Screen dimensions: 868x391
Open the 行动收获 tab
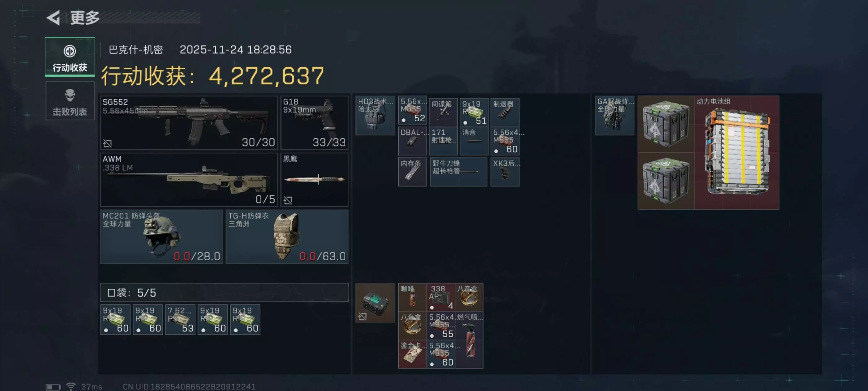point(70,57)
